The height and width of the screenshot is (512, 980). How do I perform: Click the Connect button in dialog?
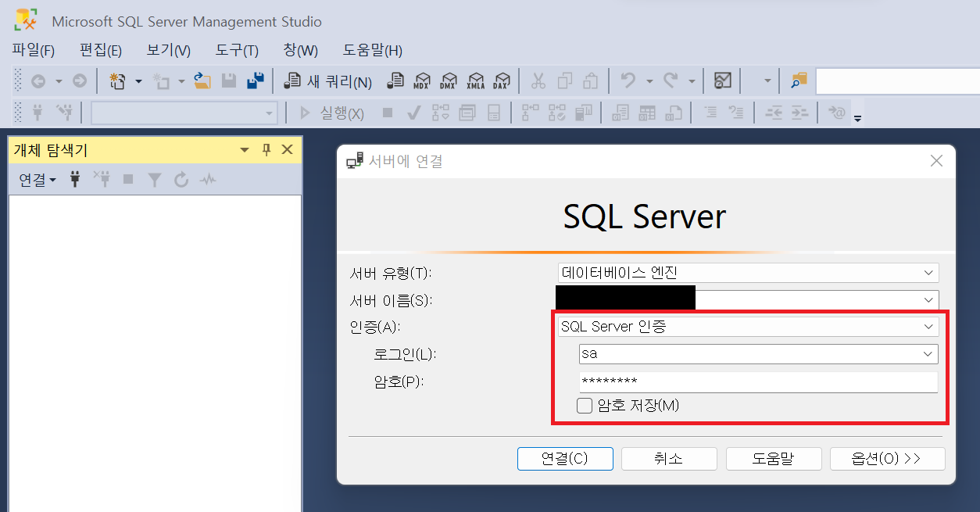click(565, 459)
